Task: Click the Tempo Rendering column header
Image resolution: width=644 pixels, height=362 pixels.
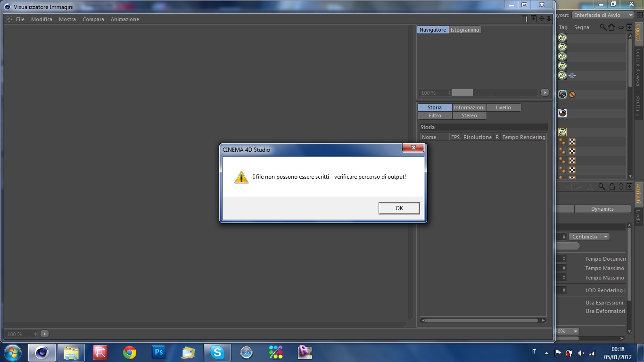Action: click(x=524, y=137)
